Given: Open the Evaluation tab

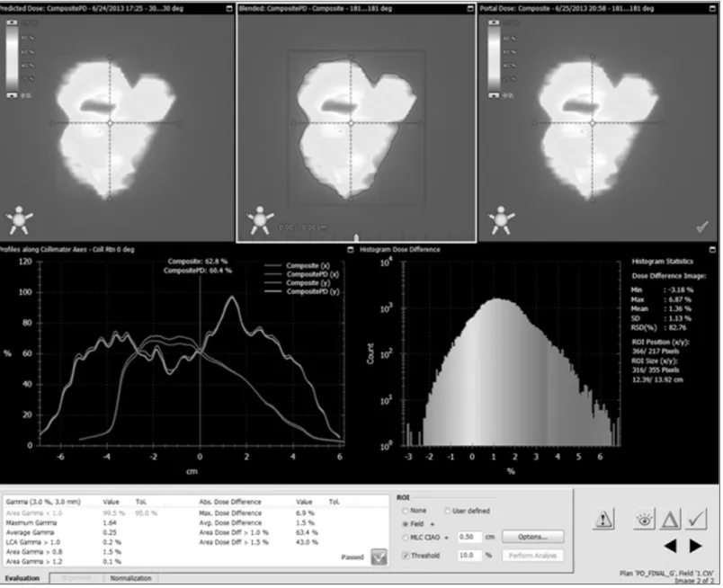Looking at the screenshot, I should (x=22, y=578).
